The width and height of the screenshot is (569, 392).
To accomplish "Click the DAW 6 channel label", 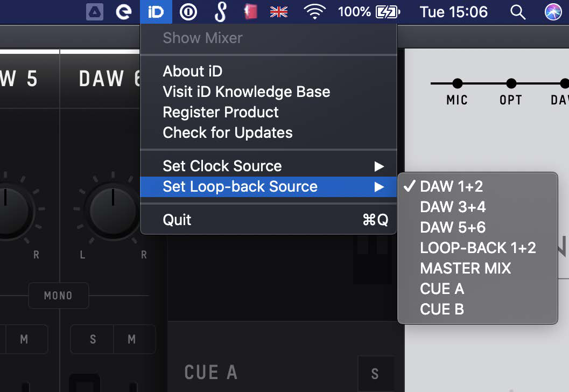I will (109, 79).
